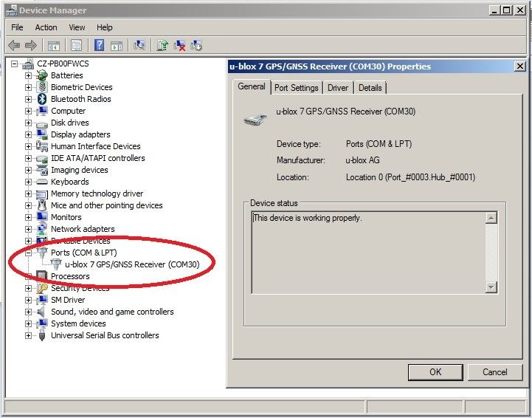Screen dimensions: 532x418
Task: Click the Forward arrow toolbar icon
Action: pyautogui.click(x=31, y=45)
